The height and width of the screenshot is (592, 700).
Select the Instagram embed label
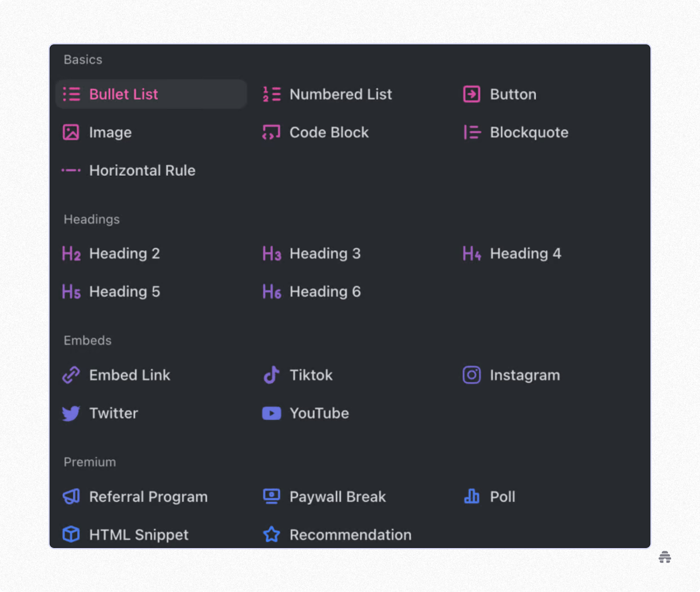tap(525, 375)
